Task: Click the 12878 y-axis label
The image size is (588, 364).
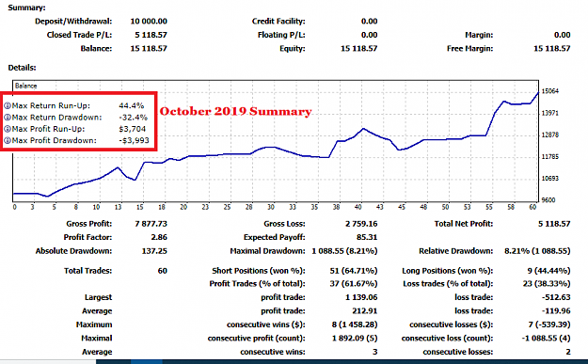Action: point(550,135)
